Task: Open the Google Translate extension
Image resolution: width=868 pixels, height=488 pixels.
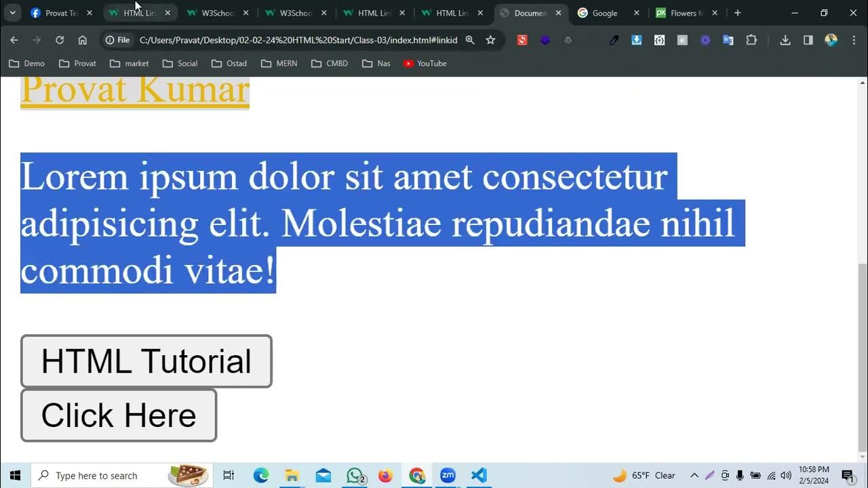Action: point(728,40)
